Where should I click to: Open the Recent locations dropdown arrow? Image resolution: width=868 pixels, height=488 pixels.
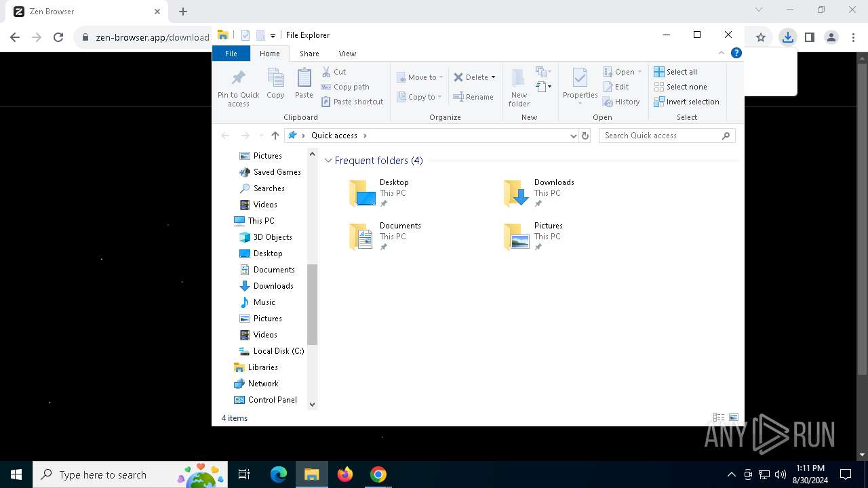[x=260, y=136]
